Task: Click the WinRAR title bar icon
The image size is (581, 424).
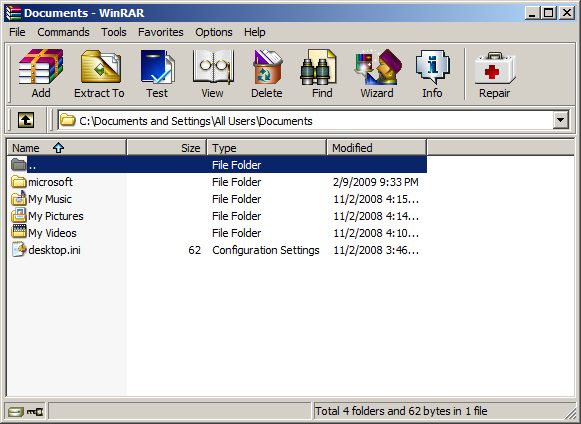Action: [13, 13]
